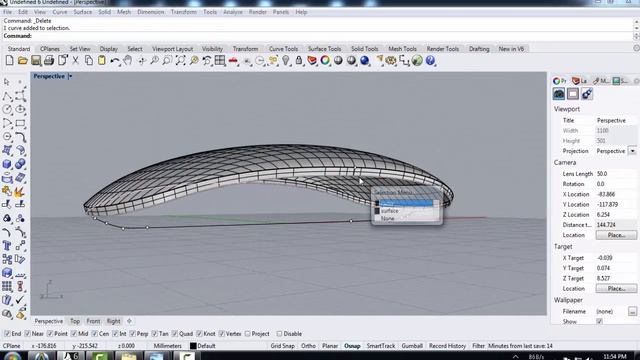The height and width of the screenshot is (360, 640).
Task: Create a new file with the New icon
Action: 9,61
